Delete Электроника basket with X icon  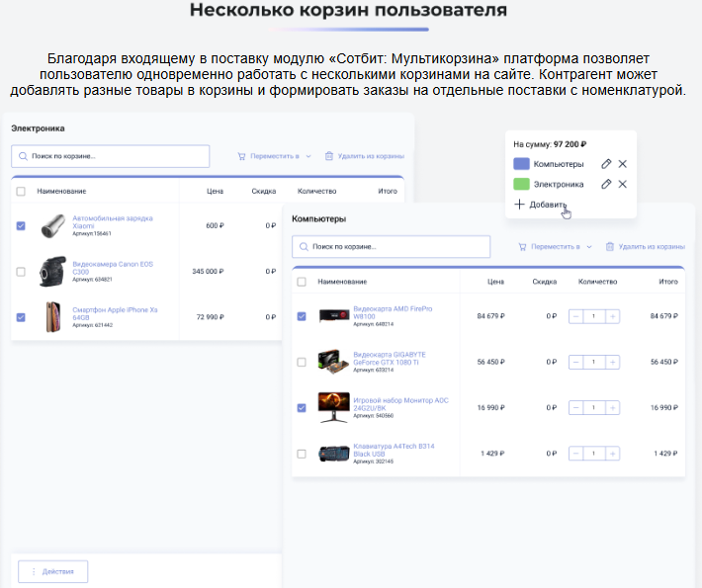click(622, 184)
